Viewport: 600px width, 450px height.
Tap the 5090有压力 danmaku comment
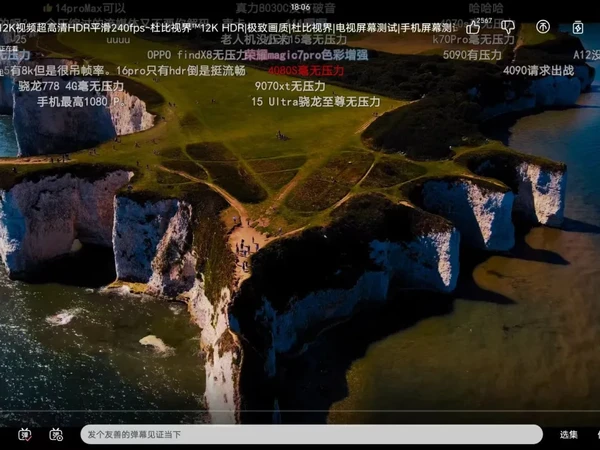point(472,55)
